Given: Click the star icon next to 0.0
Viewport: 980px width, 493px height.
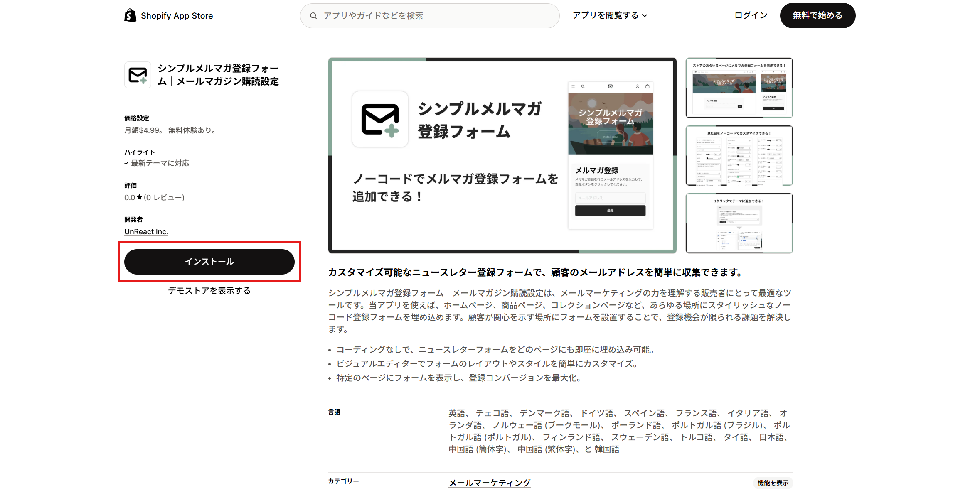Looking at the screenshot, I should (139, 197).
